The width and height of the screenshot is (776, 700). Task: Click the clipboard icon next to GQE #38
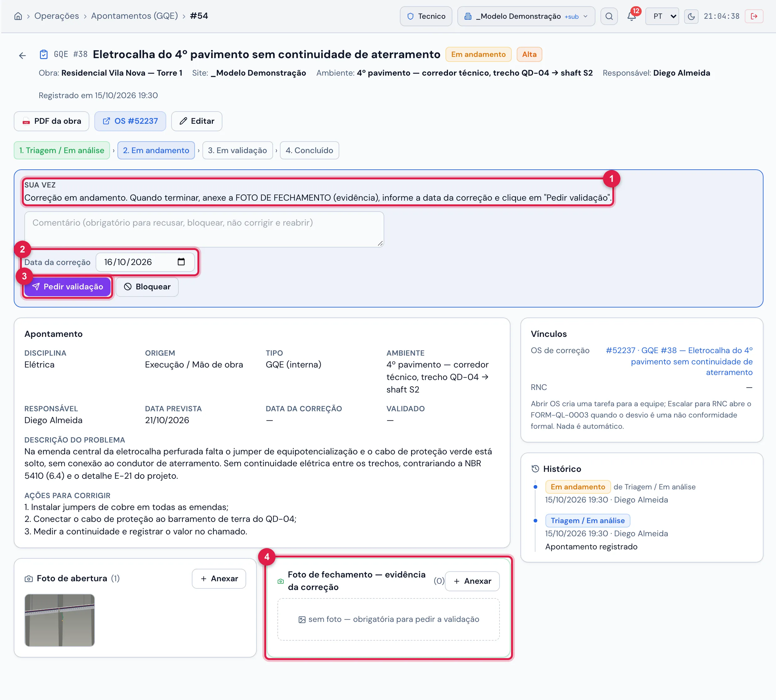(44, 54)
